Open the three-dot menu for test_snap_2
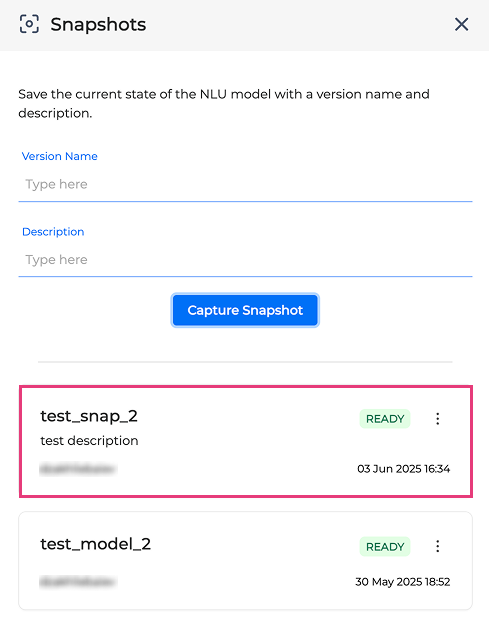 click(x=437, y=419)
